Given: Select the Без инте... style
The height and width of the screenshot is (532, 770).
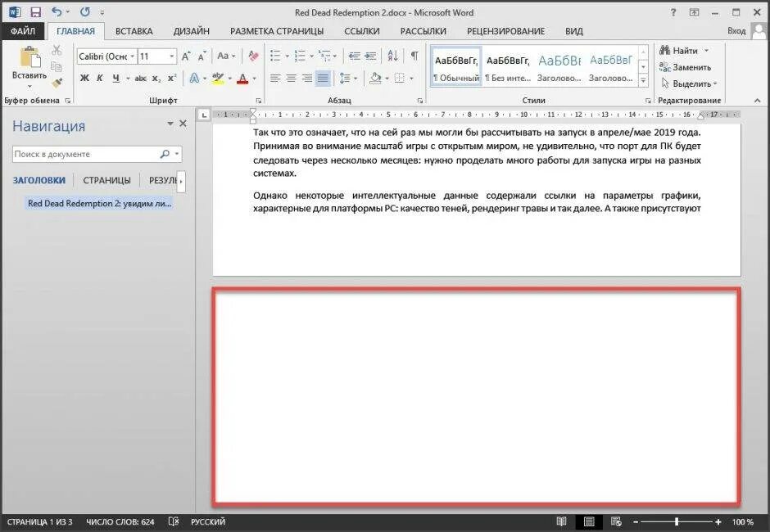Looking at the screenshot, I should 508,67.
